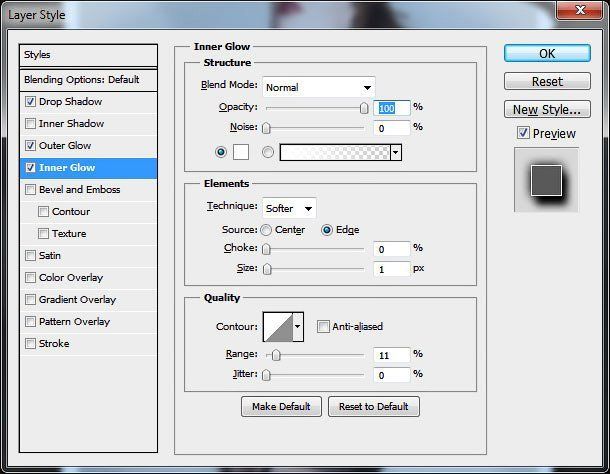Enable the Color Overlay checkbox
This screenshot has height=474, width=610.
pos(30,277)
